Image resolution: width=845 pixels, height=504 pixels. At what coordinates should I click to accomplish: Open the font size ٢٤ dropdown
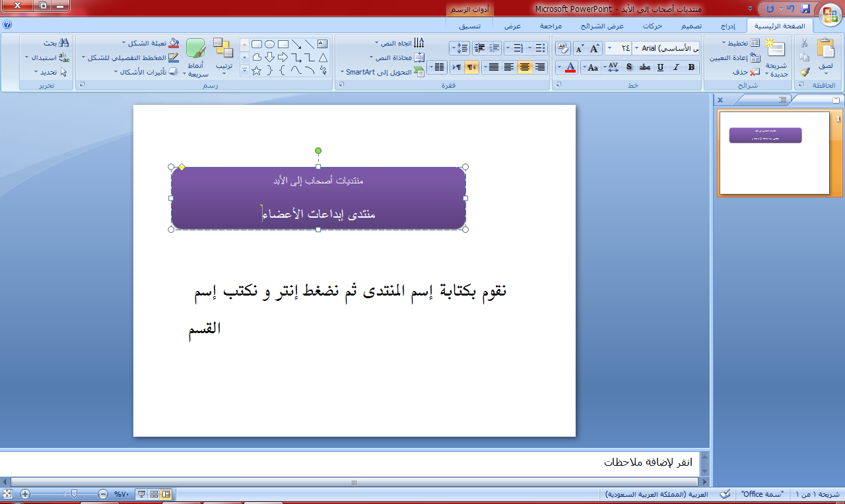click(x=609, y=48)
